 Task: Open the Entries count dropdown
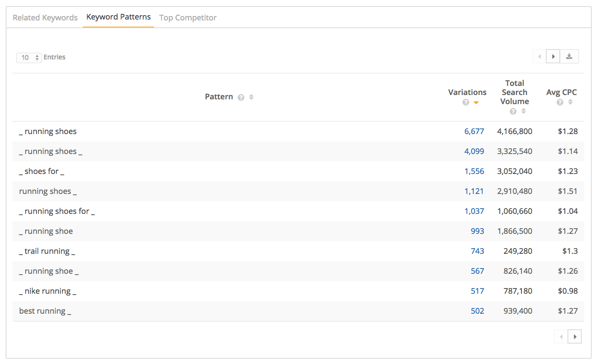pyautogui.click(x=29, y=57)
